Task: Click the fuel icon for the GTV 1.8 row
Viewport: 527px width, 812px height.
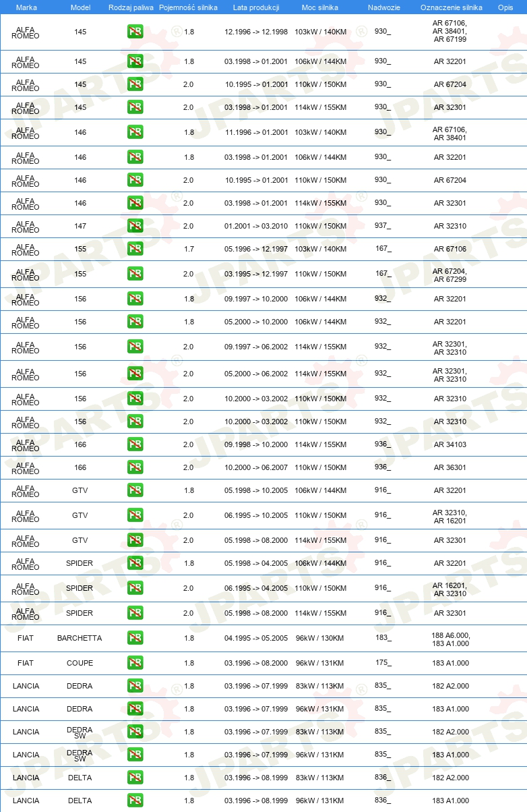Action: click(x=135, y=490)
